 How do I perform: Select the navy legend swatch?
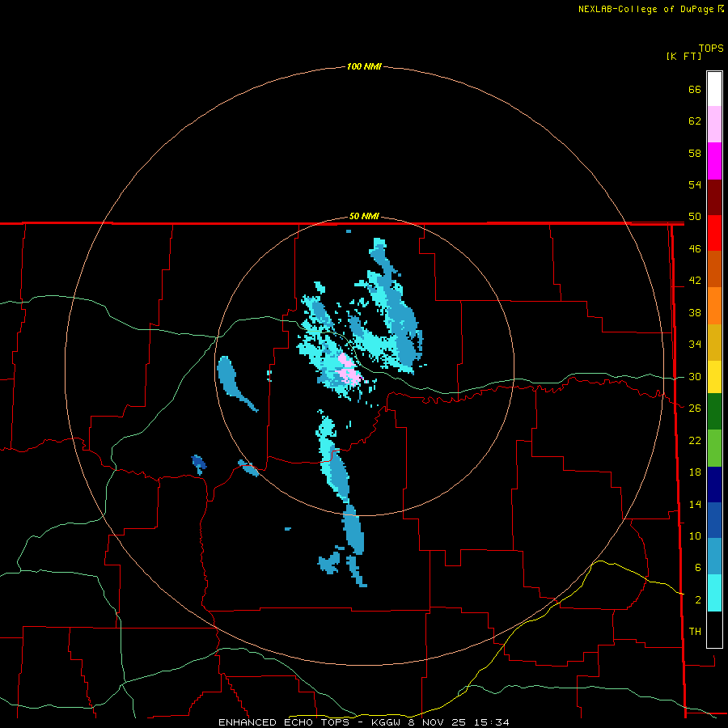pyautogui.click(x=714, y=485)
